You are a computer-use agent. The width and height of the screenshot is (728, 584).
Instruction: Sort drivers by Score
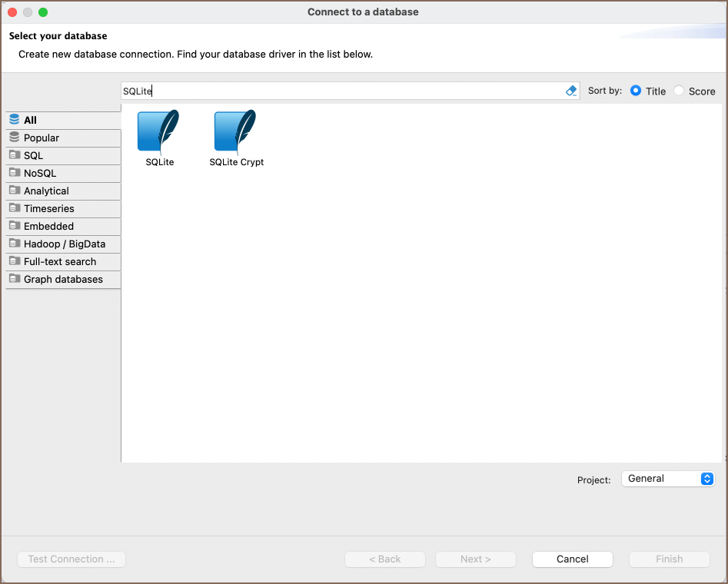click(679, 91)
